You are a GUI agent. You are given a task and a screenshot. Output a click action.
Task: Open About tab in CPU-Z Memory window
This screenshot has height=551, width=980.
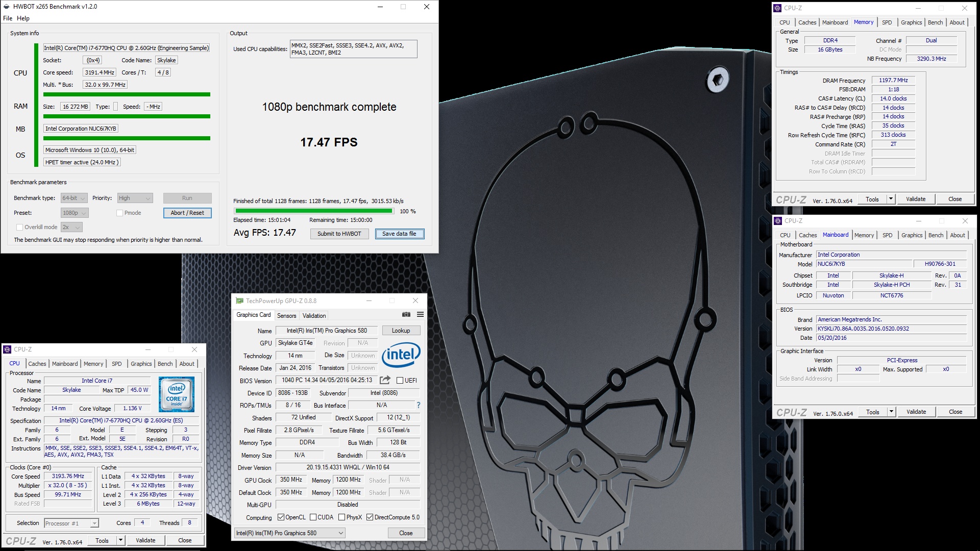pyautogui.click(x=957, y=22)
